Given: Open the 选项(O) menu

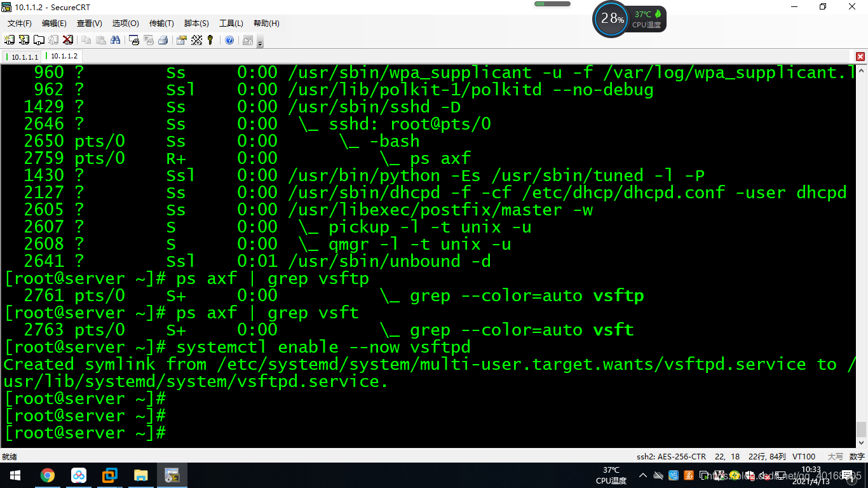Looking at the screenshot, I should pyautogui.click(x=126, y=24).
